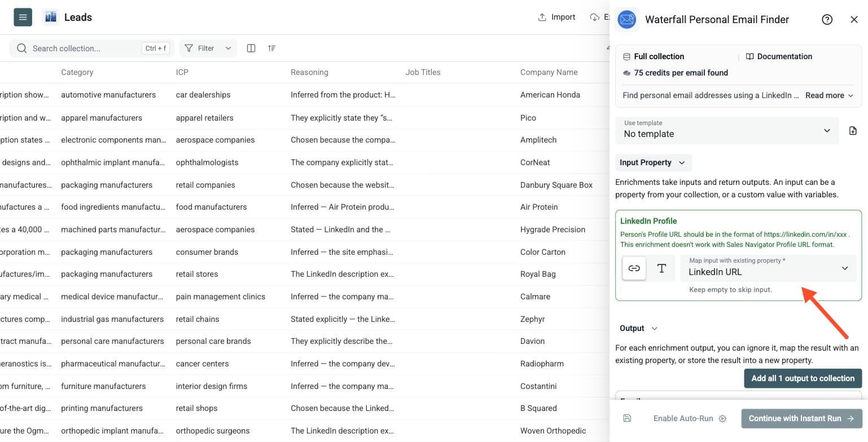Viewport: 868px width, 442px height.
Task: Click the Import button
Action: click(x=556, y=17)
